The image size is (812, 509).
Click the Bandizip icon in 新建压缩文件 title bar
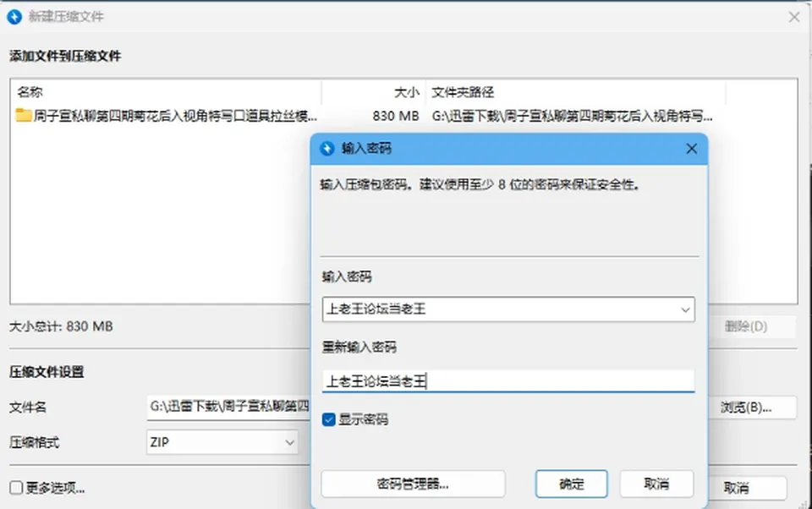14,17
